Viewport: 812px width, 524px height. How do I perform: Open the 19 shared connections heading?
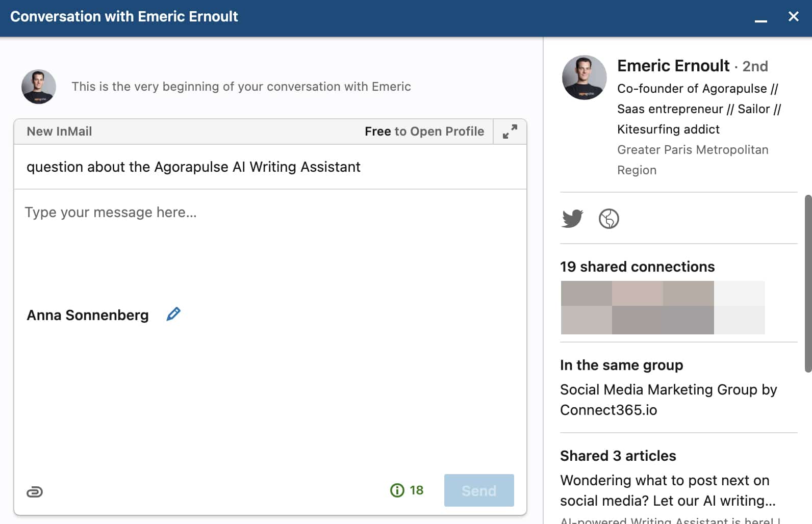637,267
